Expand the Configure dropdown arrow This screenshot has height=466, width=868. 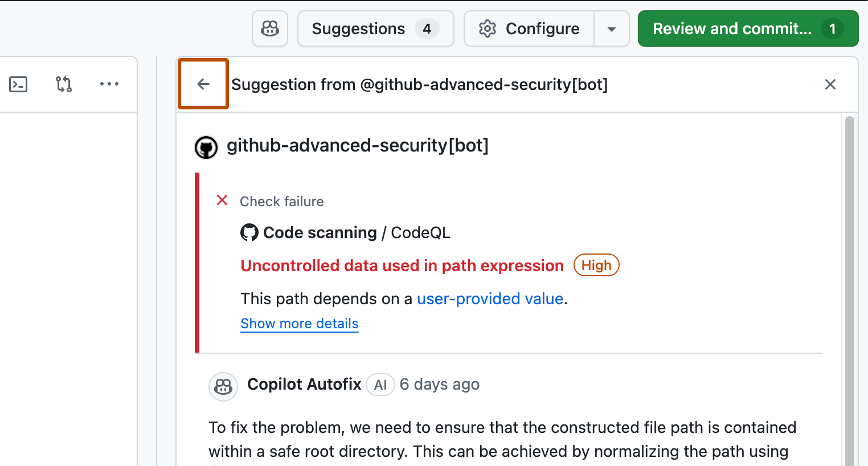pyautogui.click(x=611, y=29)
